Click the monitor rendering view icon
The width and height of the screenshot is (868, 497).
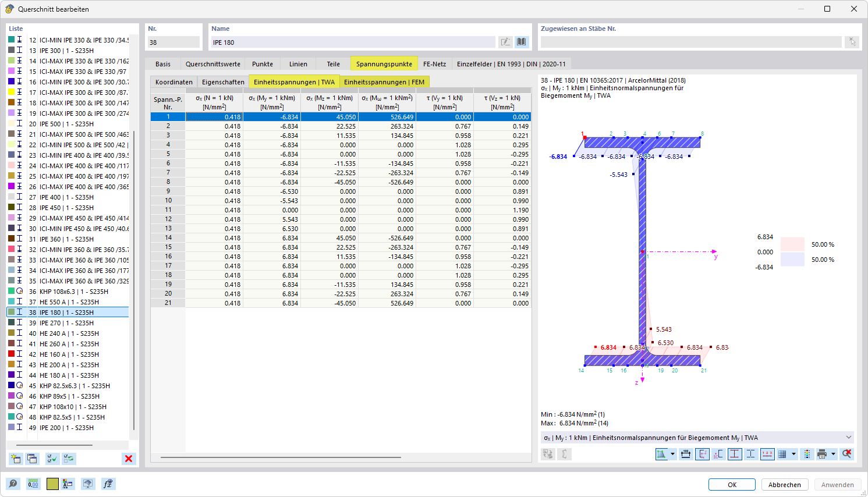click(88, 484)
